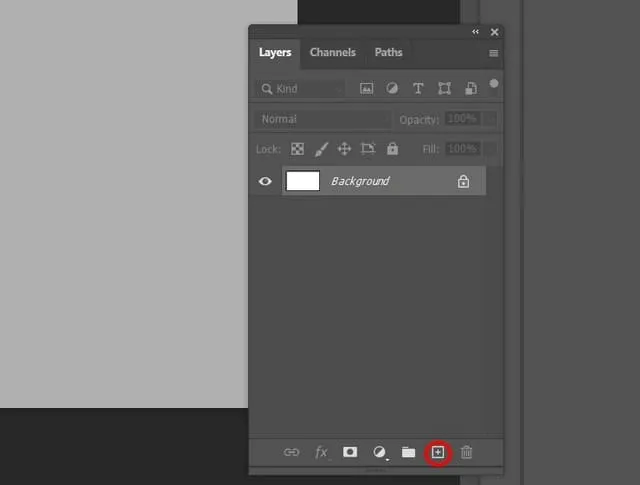Add a layer style with the fx icon

click(321, 452)
